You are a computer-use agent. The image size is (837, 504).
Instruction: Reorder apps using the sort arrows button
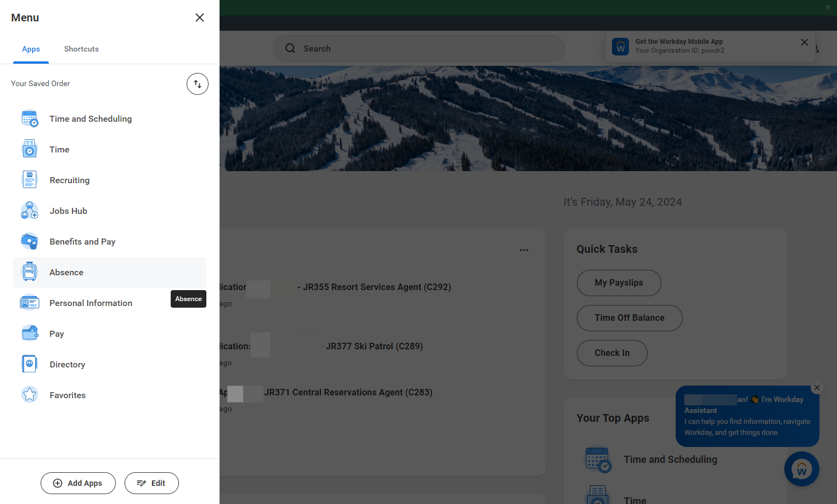[198, 84]
